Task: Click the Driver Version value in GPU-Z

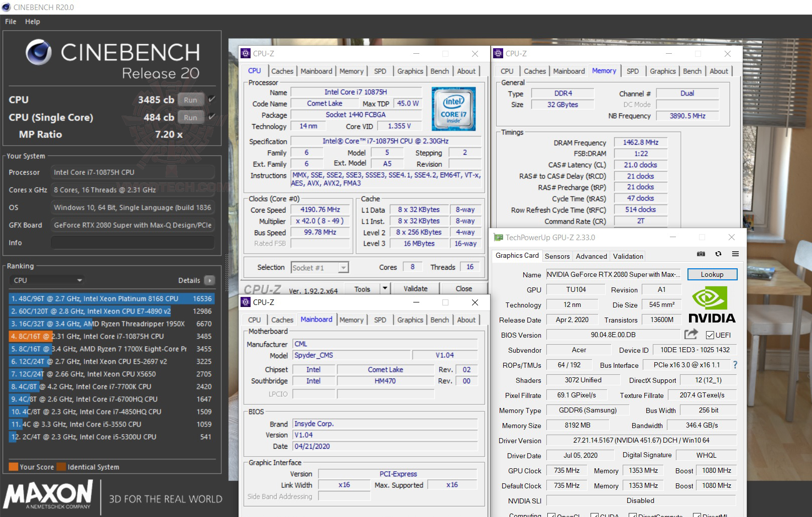Action: coord(641,440)
